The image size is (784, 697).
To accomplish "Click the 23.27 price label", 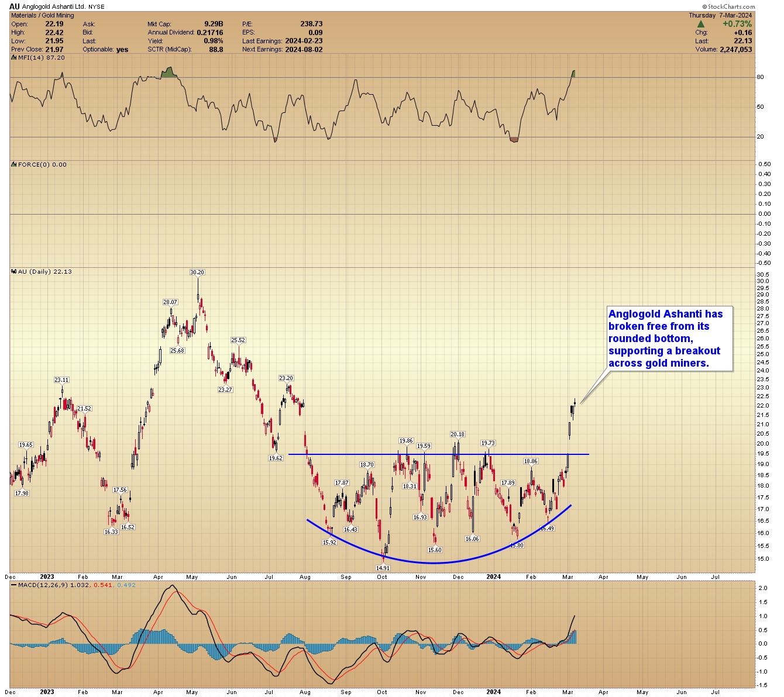I will point(225,389).
